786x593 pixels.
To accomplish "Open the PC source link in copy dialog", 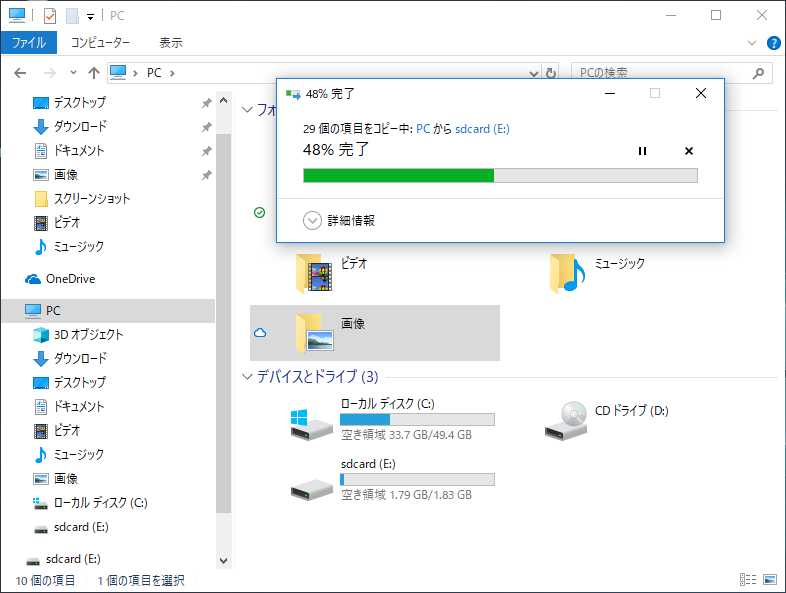I will [x=423, y=129].
